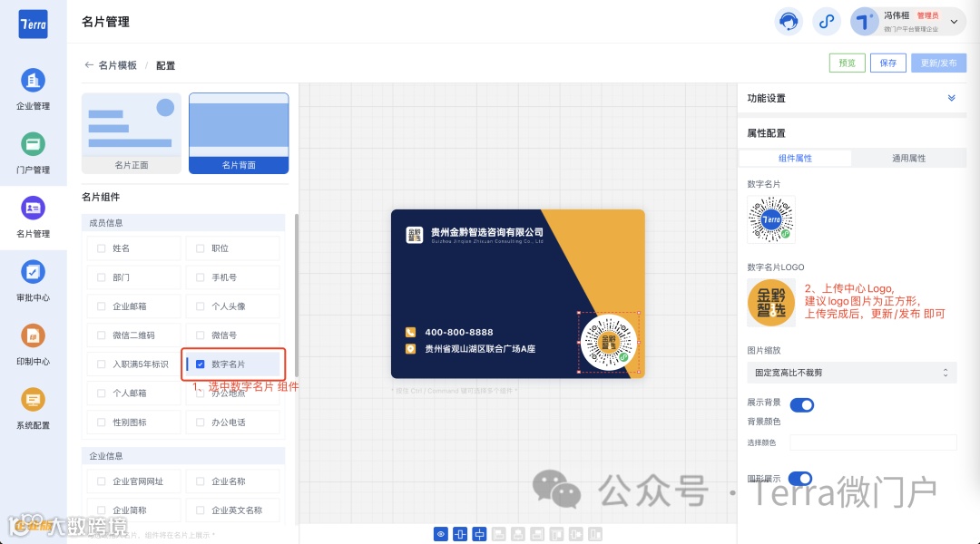Check the 入职满5年标识 checkbox
Image resolution: width=980 pixels, height=544 pixels.
(102, 364)
